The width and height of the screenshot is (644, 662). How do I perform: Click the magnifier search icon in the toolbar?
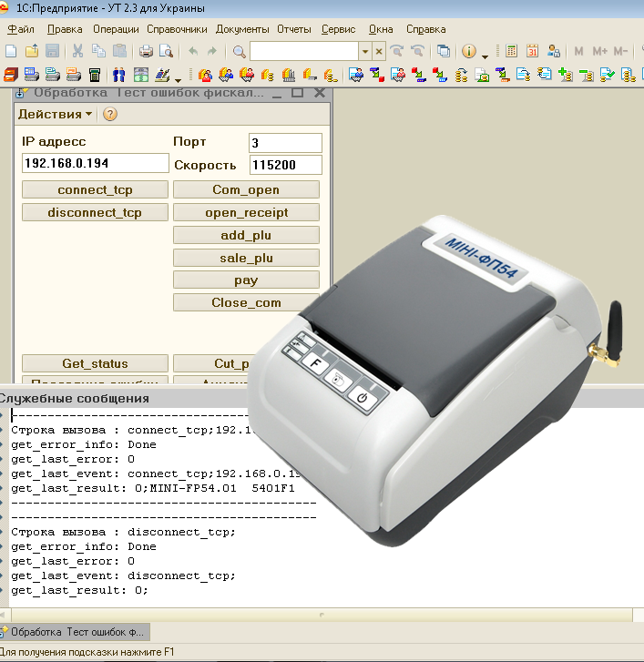[x=240, y=52]
